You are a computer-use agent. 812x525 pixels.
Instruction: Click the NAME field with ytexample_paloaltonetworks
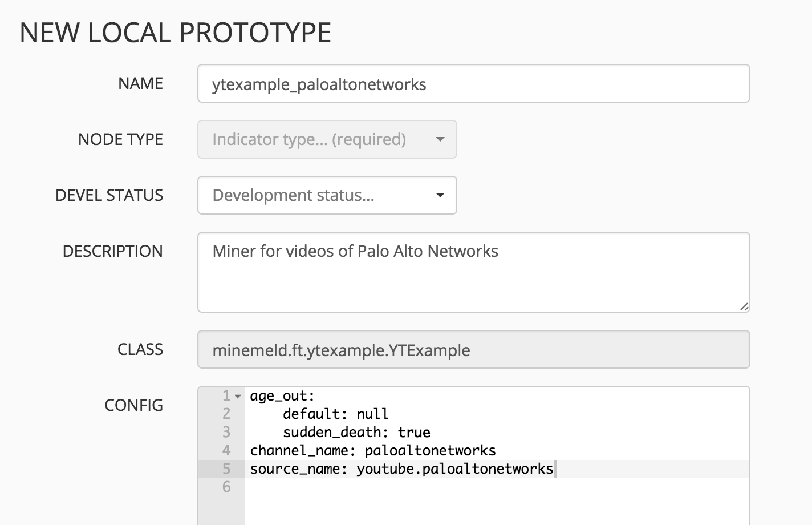[x=473, y=84]
